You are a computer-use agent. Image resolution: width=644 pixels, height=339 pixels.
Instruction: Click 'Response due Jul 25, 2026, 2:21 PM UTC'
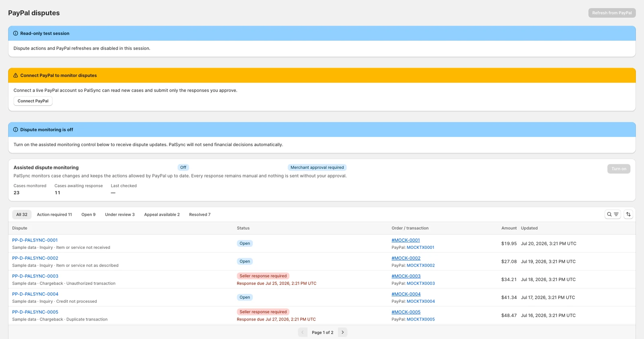pyautogui.click(x=277, y=283)
